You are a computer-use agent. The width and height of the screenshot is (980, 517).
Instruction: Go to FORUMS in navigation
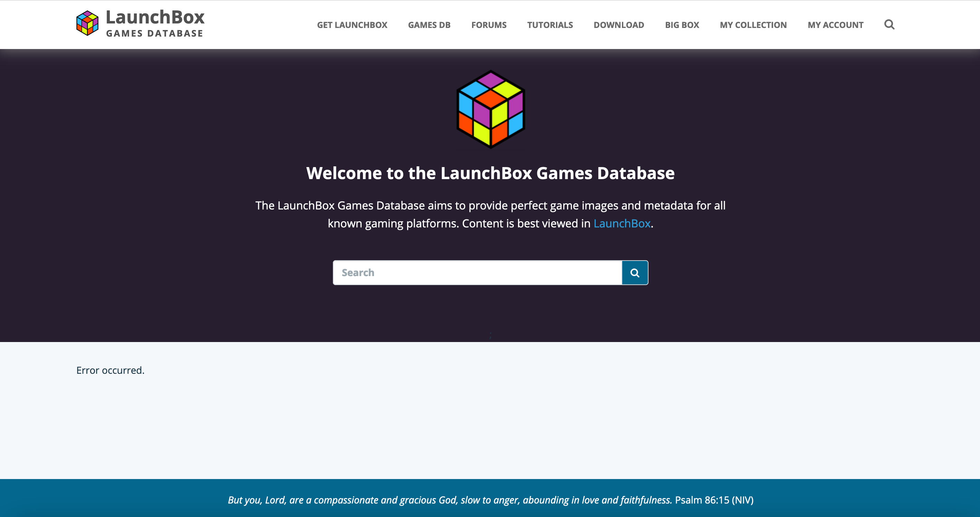click(x=489, y=25)
